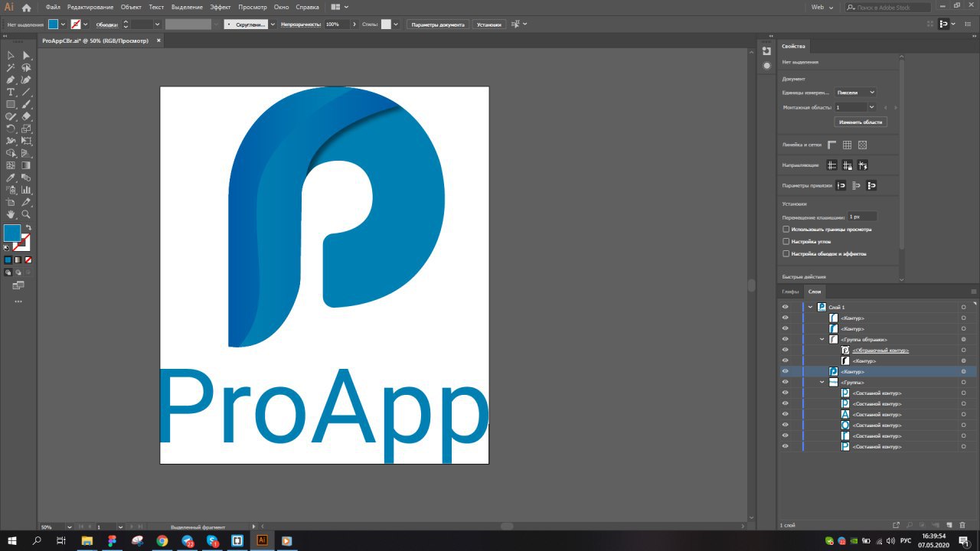Open Web workspace switcher dropdown
The height and width of the screenshot is (551, 980).
click(823, 7)
